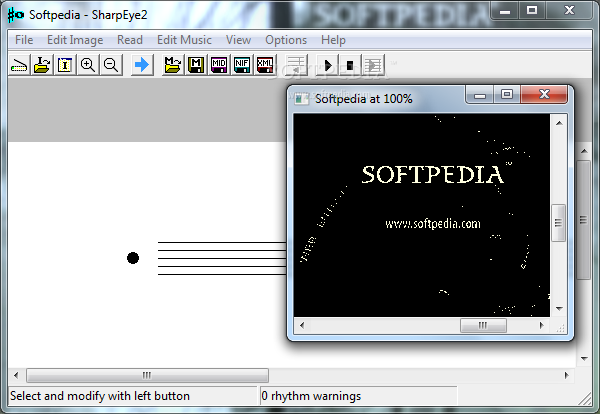The image size is (600, 414).
Task: Start playback with play triangle button
Action: coord(328,65)
